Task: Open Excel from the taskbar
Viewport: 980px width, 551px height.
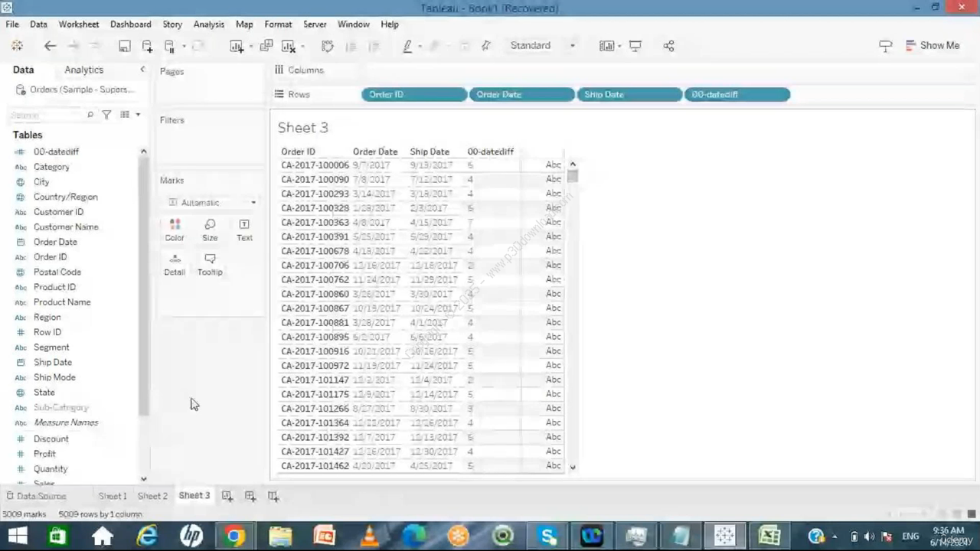Action: click(769, 536)
